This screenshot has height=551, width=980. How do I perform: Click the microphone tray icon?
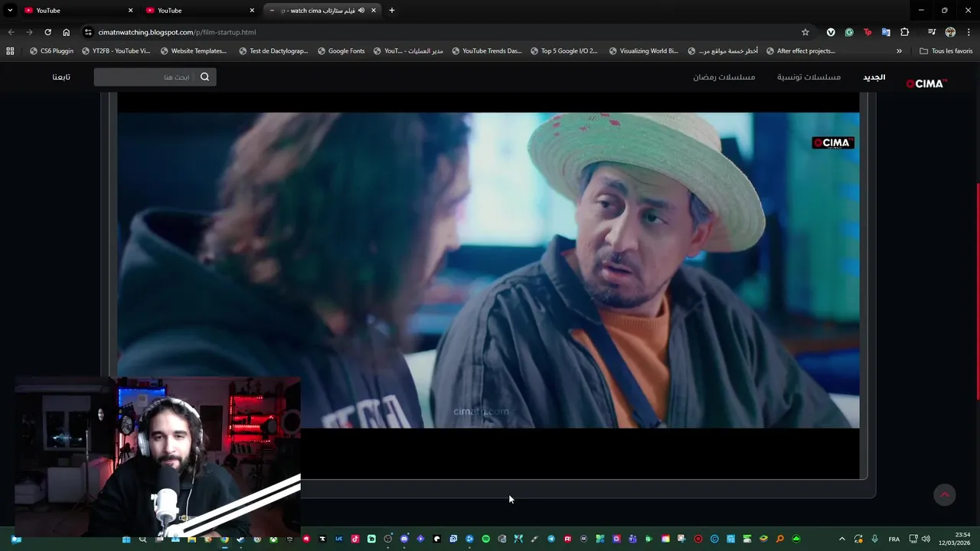(874, 539)
